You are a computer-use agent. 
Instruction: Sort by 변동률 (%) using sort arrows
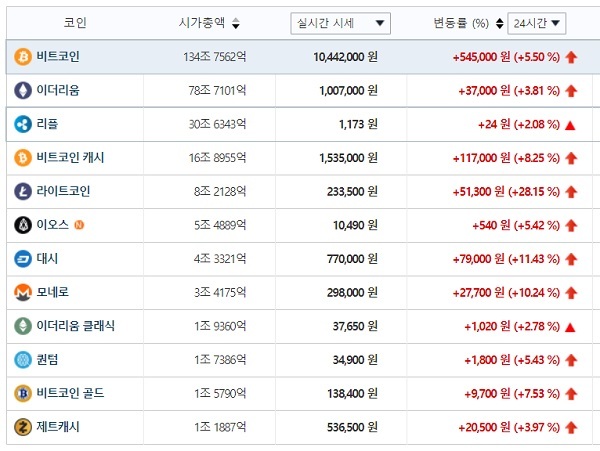[x=499, y=23]
